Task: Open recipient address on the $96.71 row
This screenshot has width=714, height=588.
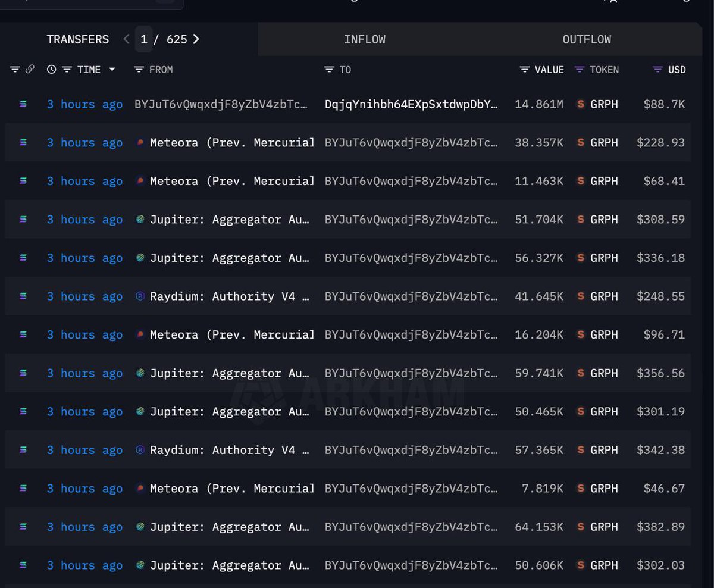Action: click(411, 334)
